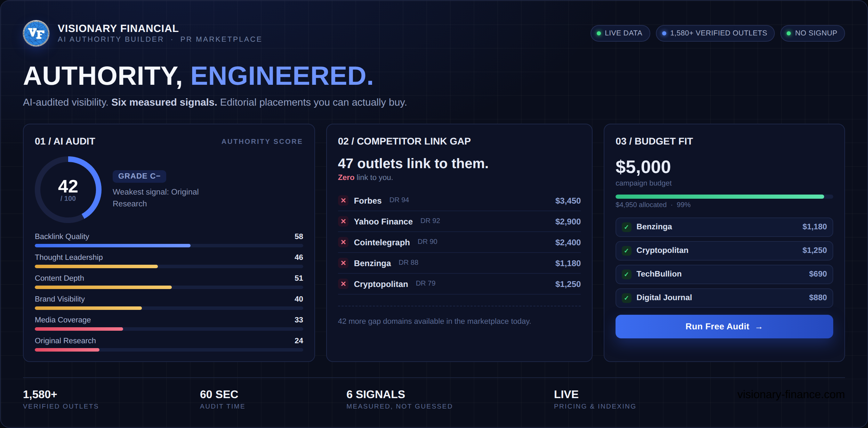Click the Digital Journal price $880
Screen dimensions: 868x428
(818, 298)
